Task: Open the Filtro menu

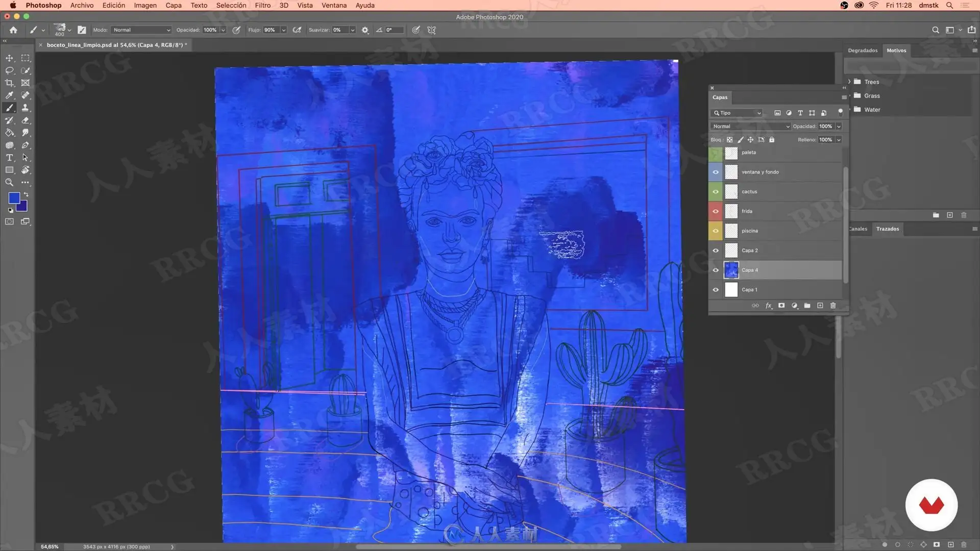Action: [262, 5]
